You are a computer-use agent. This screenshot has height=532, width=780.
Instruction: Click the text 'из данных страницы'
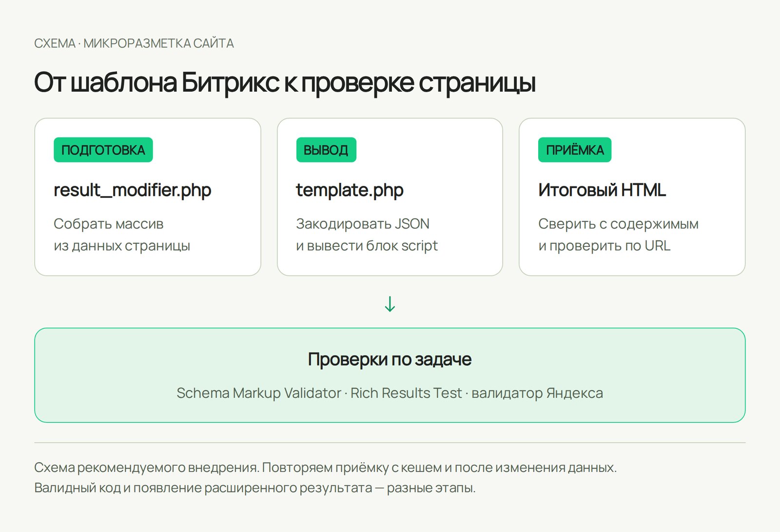point(122,246)
